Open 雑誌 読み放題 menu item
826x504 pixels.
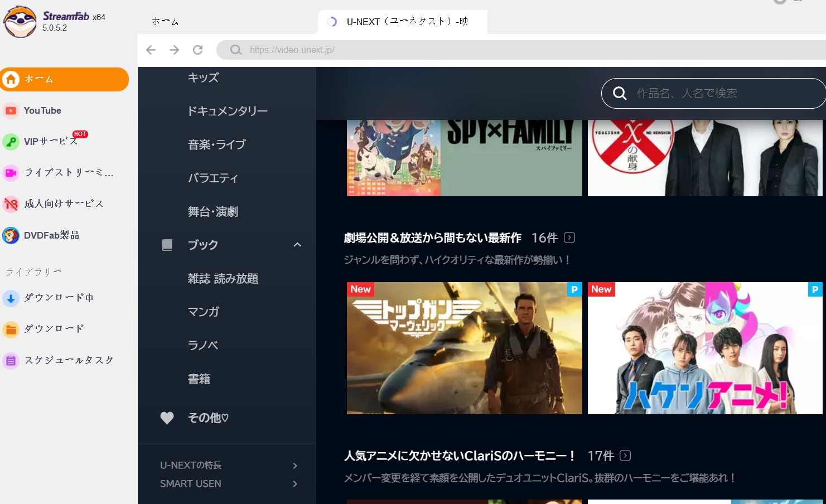[223, 278]
